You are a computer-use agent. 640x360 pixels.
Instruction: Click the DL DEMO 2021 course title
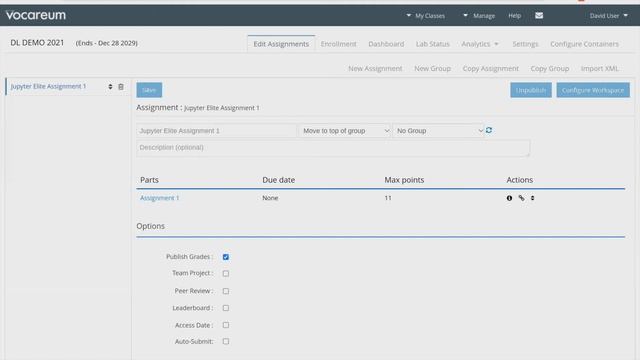tap(37, 42)
